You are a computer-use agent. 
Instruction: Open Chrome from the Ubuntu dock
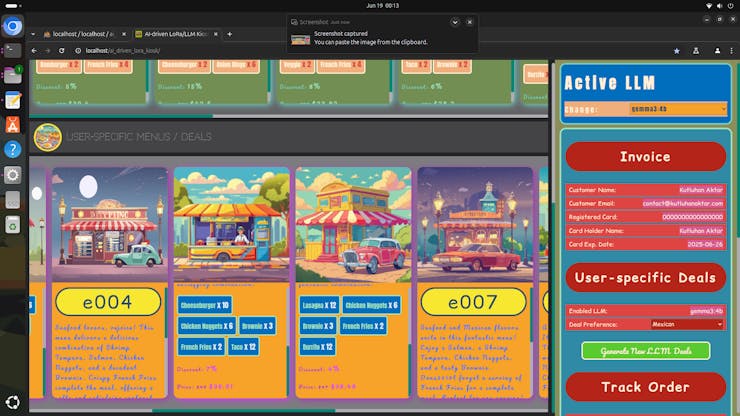coord(13,27)
